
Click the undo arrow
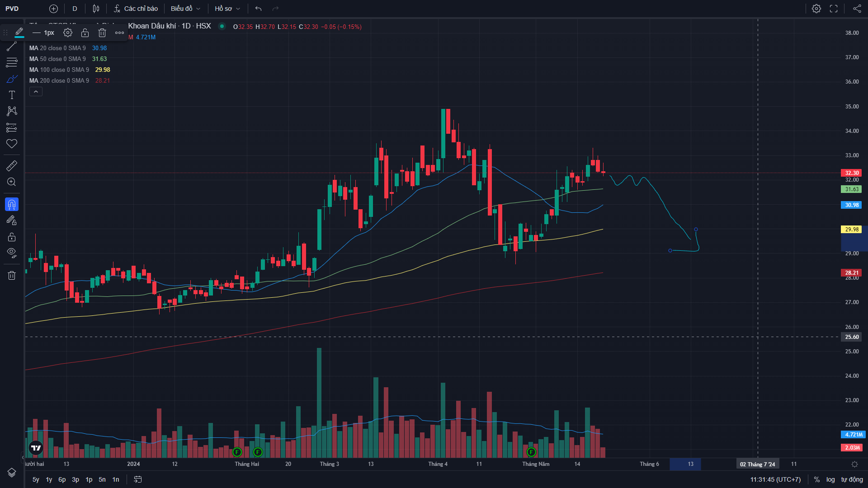[258, 9]
